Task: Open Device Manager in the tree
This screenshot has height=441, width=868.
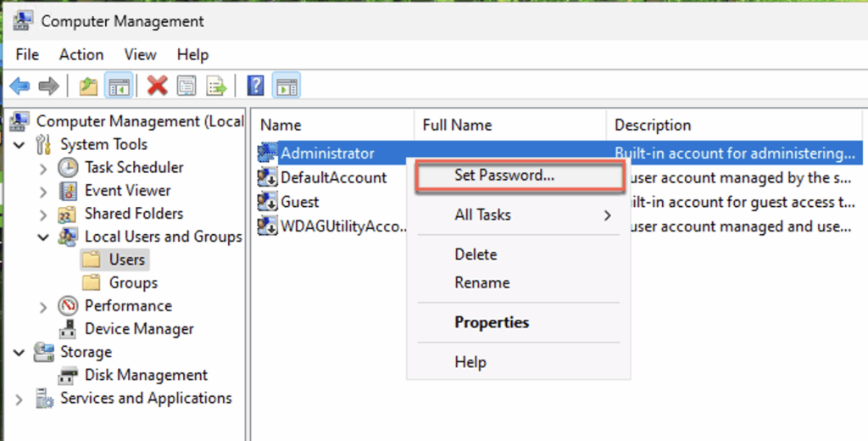Action: (x=139, y=329)
